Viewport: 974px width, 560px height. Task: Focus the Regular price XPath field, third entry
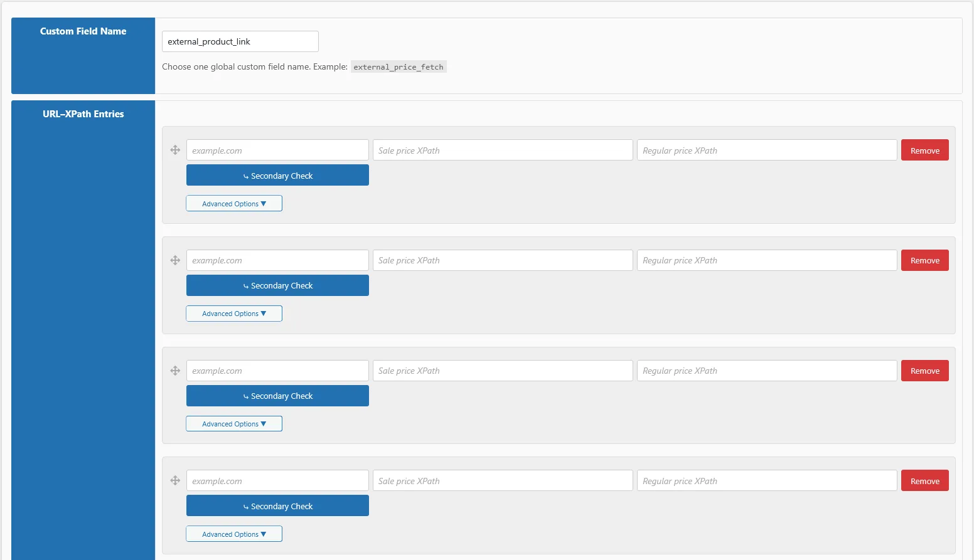coord(767,371)
